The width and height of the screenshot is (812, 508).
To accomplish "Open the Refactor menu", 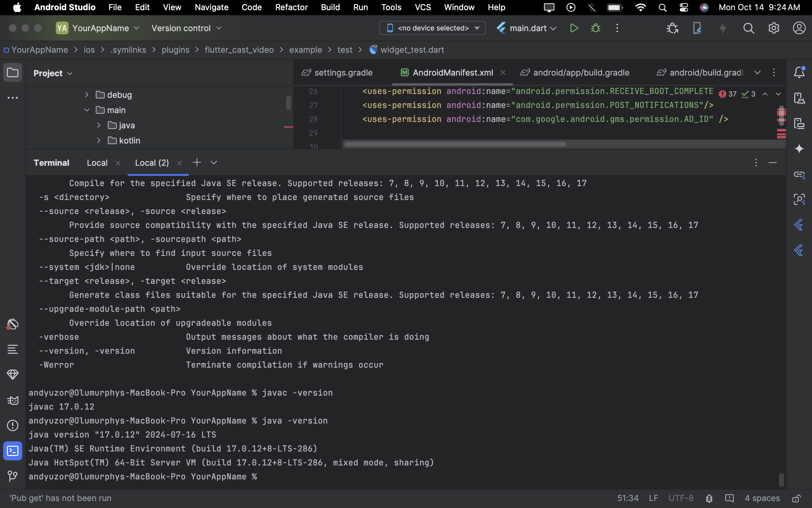I will [x=291, y=7].
